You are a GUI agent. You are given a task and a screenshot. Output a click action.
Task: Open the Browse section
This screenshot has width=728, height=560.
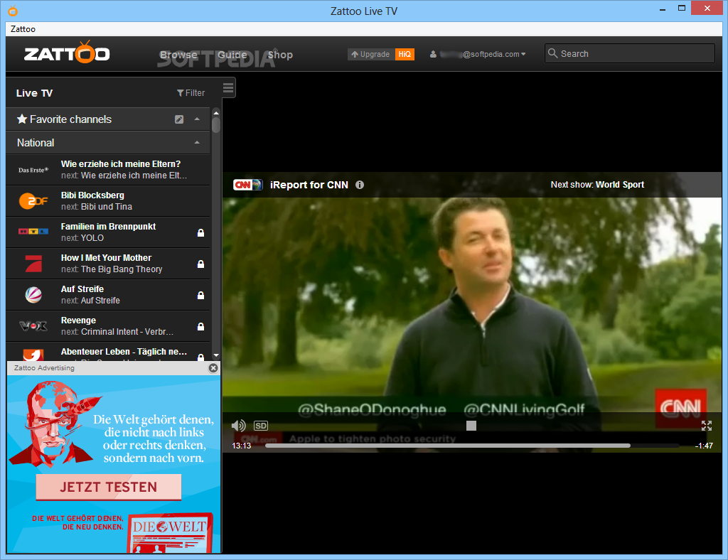click(178, 55)
